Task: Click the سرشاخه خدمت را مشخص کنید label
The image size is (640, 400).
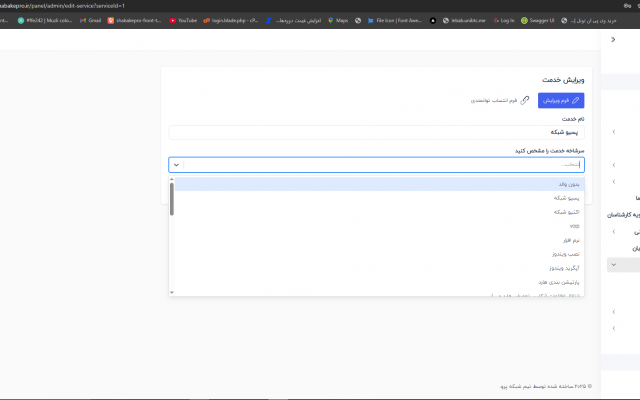Action: click(549, 151)
